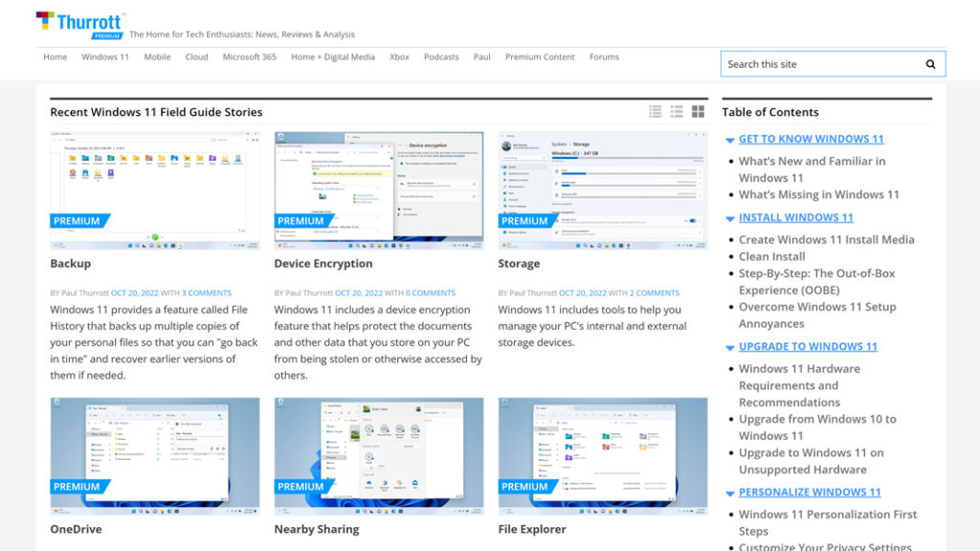Open the Backup article thumbnail
The image size is (980, 551).
pyautogui.click(x=155, y=190)
